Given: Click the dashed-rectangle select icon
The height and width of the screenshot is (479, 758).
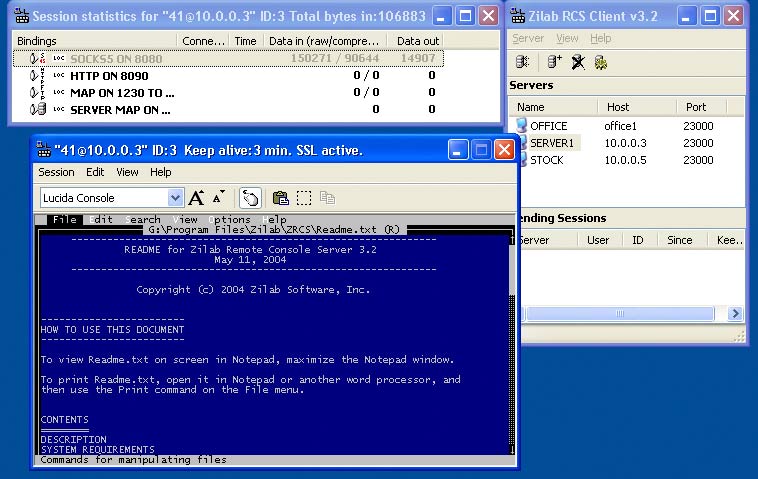Looking at the screenshot, I should [304, 198].
